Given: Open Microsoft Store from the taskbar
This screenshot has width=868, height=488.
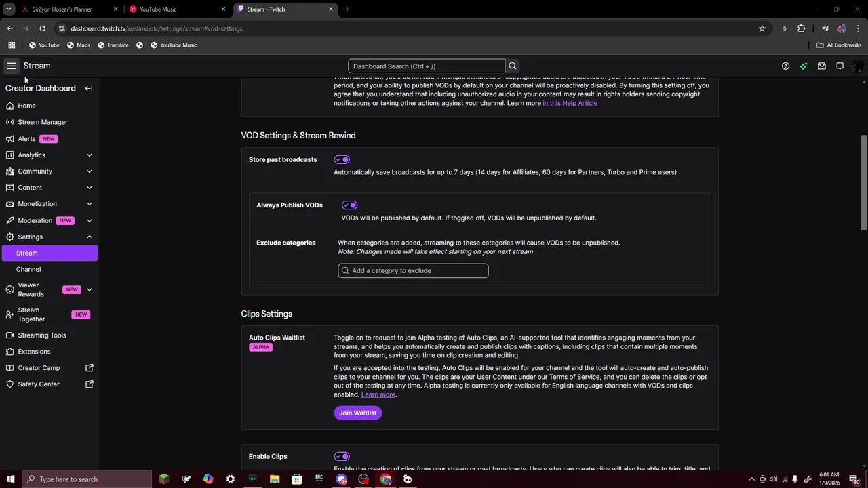Looking at the screenshot, I should tap(296, 479).
